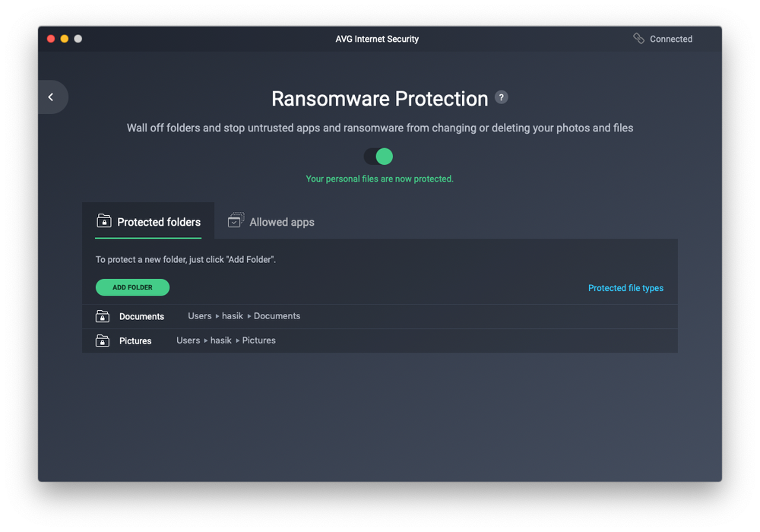Click the green protection status message
The height and width of the screenshot is (532, 760).
(379, 179)
